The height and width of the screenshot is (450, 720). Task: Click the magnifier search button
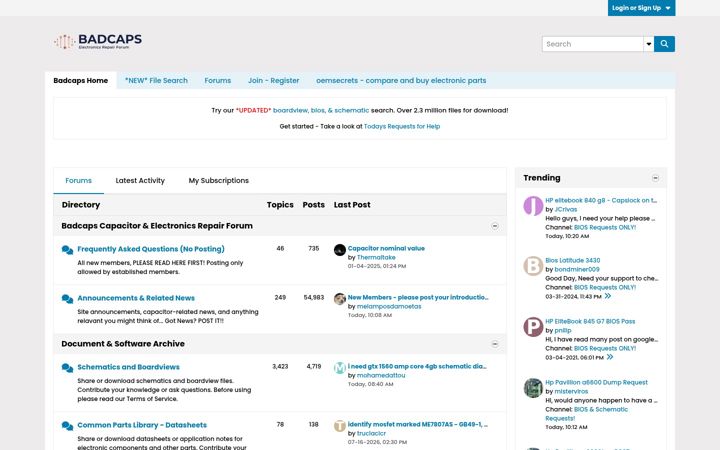[664, 44]
